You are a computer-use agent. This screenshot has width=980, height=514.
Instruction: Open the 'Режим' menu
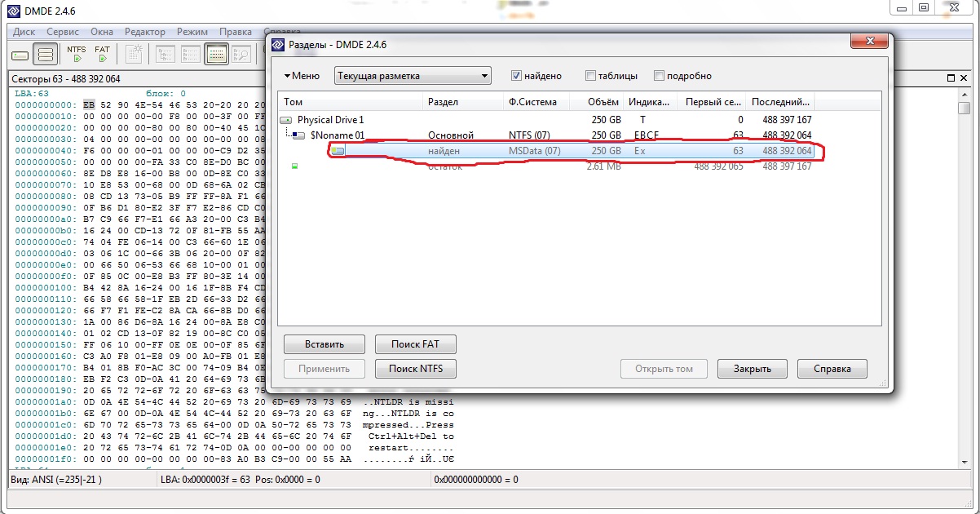192,32
